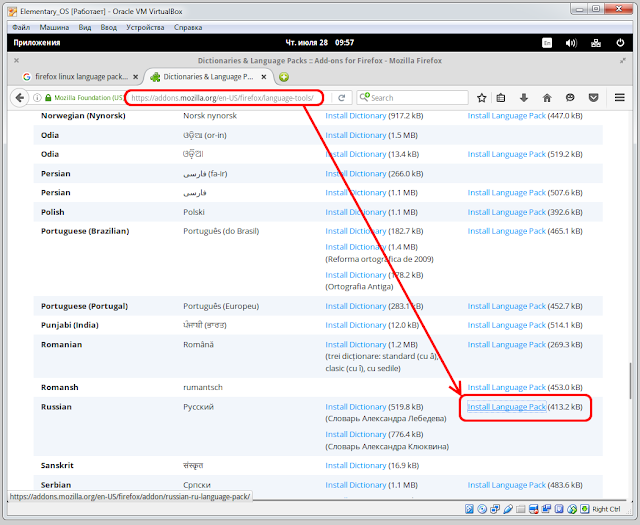Image resolution: width=640 pixels, height=525 pixels.
Task: Click Install Dictionary 776.4 kB for Russian
Action: pos(356,434)
